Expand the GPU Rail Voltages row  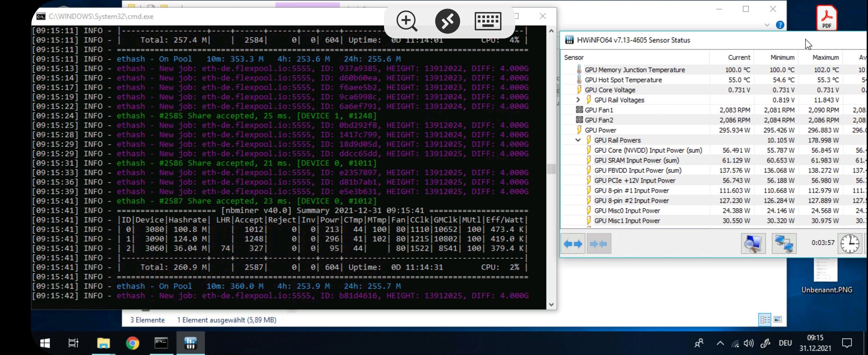click(x=578, y=100)
